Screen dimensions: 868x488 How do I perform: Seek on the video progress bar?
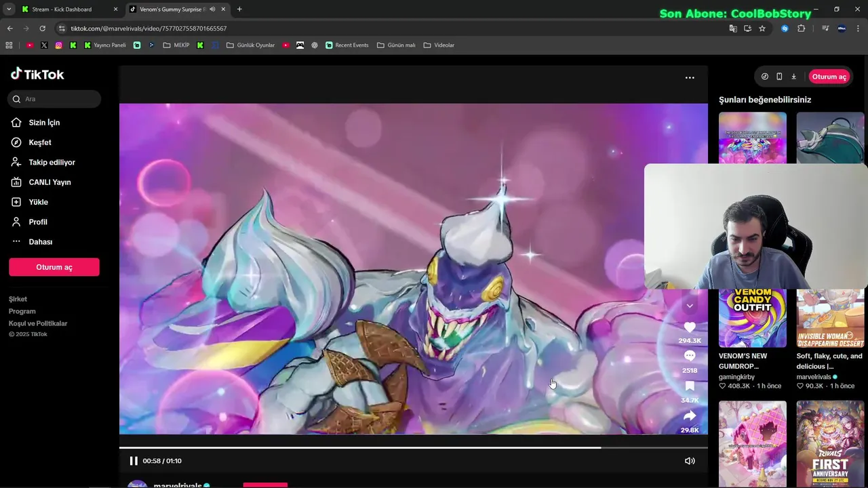pyautogui.click(x=414, y=447)
